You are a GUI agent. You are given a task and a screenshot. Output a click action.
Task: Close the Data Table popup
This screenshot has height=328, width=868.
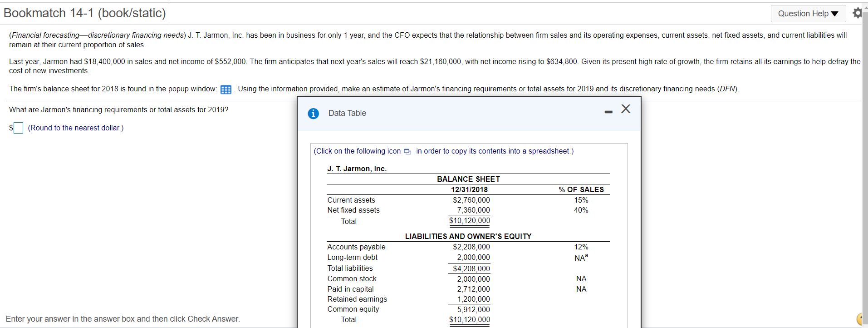pos(626,109)
